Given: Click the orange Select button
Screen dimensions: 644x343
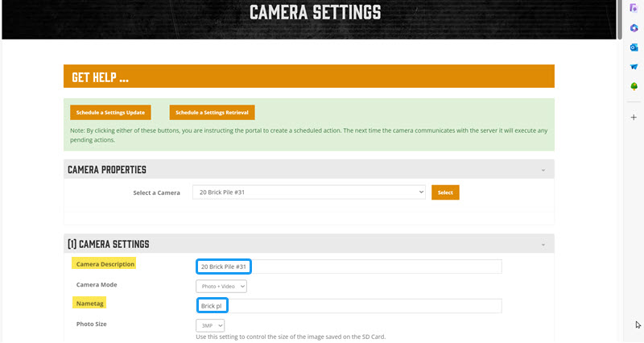Looking at the screenshot, I should (x=445, y=192).
